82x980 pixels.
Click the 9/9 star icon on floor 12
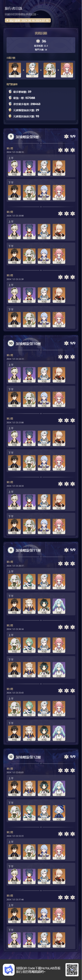tap(66, 756)
